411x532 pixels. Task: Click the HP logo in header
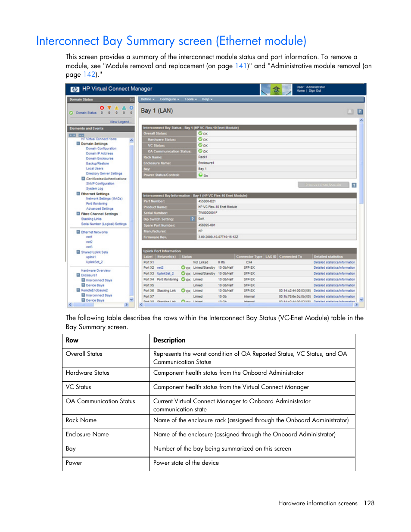[75, 89]
